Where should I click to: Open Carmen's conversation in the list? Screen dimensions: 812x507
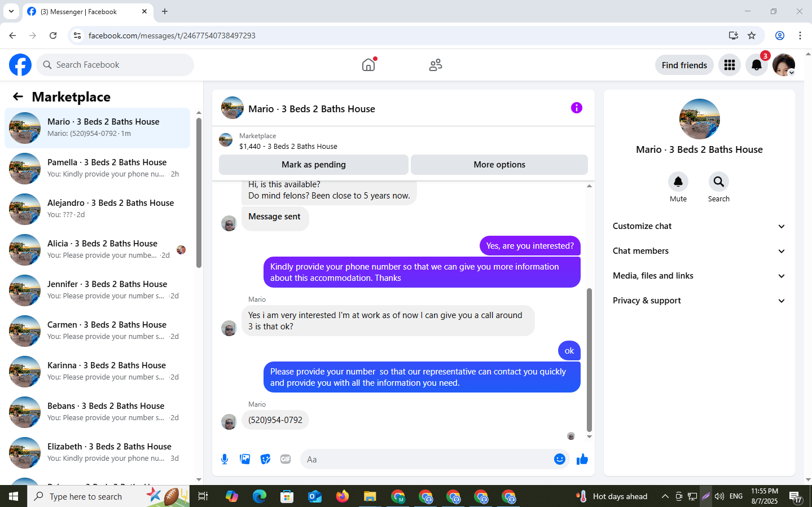tap(97, 331)
